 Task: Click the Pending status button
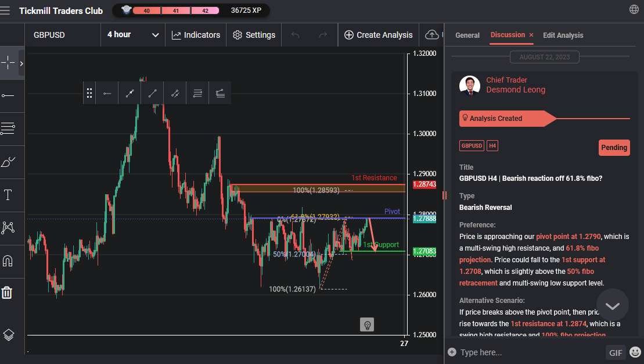tap(614, 148)
